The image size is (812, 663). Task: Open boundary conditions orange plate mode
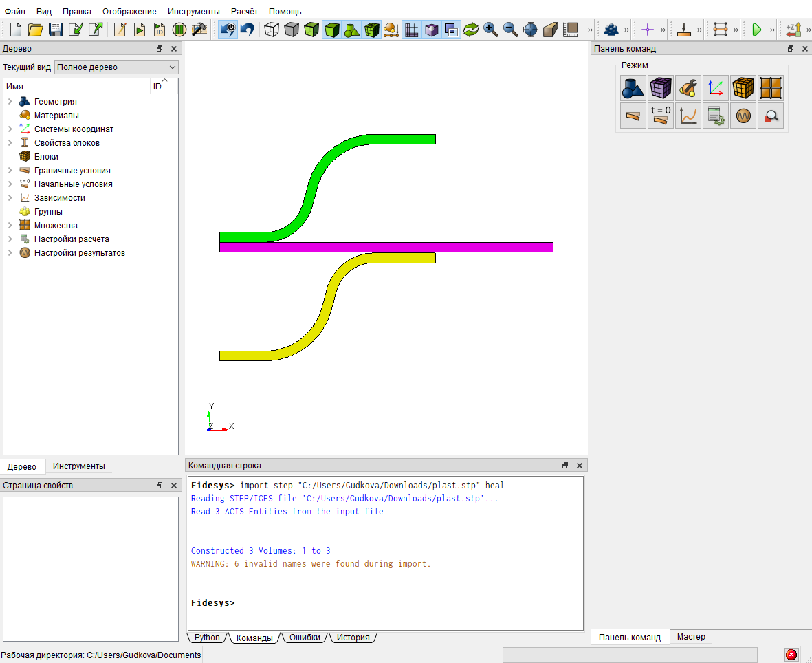tap(633, 116)
